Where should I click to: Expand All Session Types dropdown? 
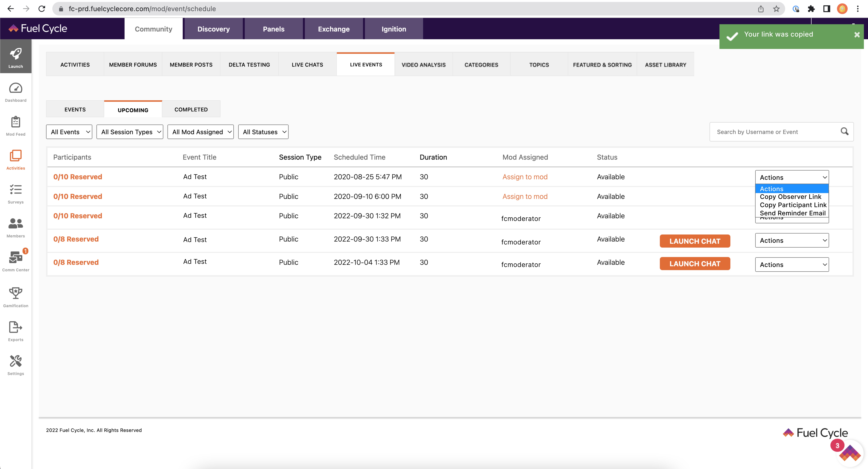(x=130, y=132)
